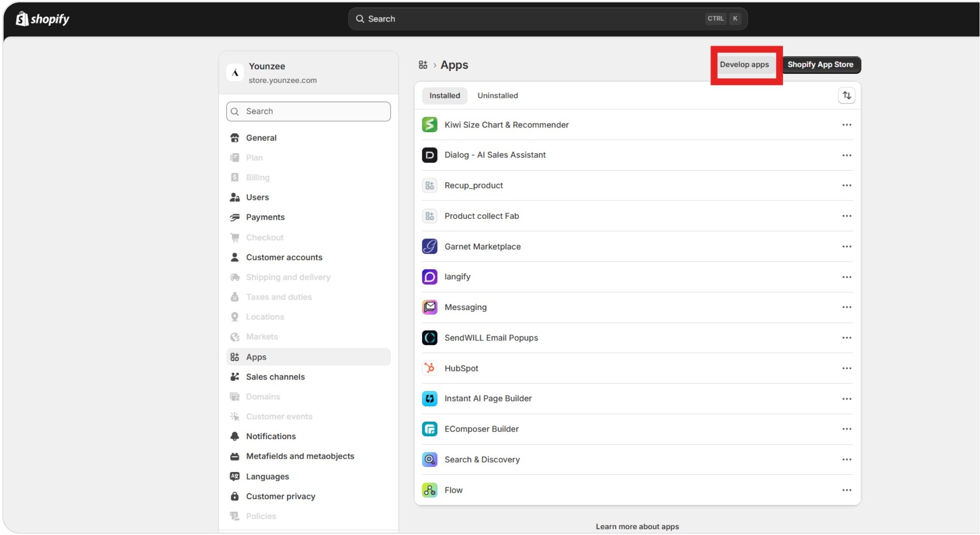Open the Kiwi Size Chart app icon
Screen dimensions: 980x535
click(429, 124)
